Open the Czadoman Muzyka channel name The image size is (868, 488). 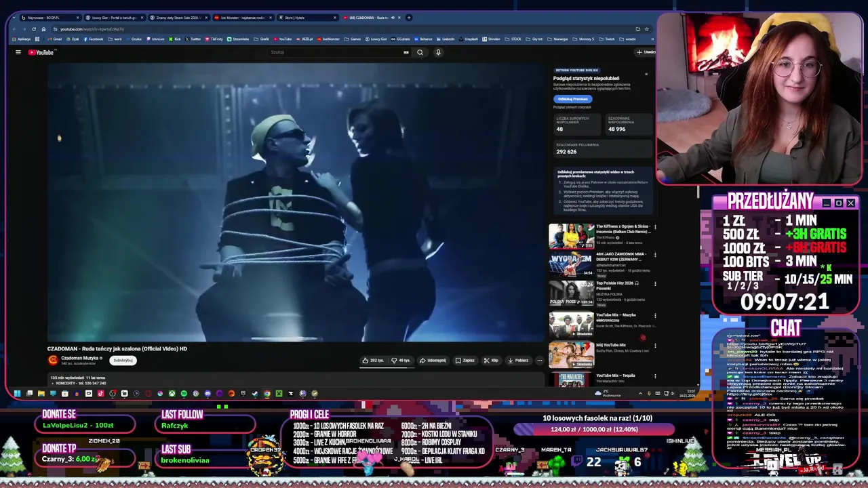point(80,358)
